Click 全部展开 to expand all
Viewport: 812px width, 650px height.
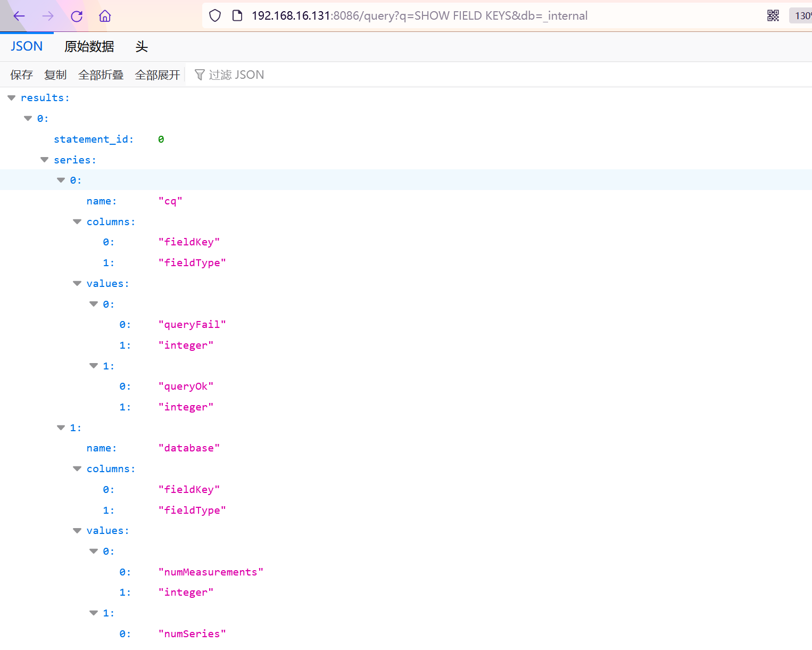(158, 75)
